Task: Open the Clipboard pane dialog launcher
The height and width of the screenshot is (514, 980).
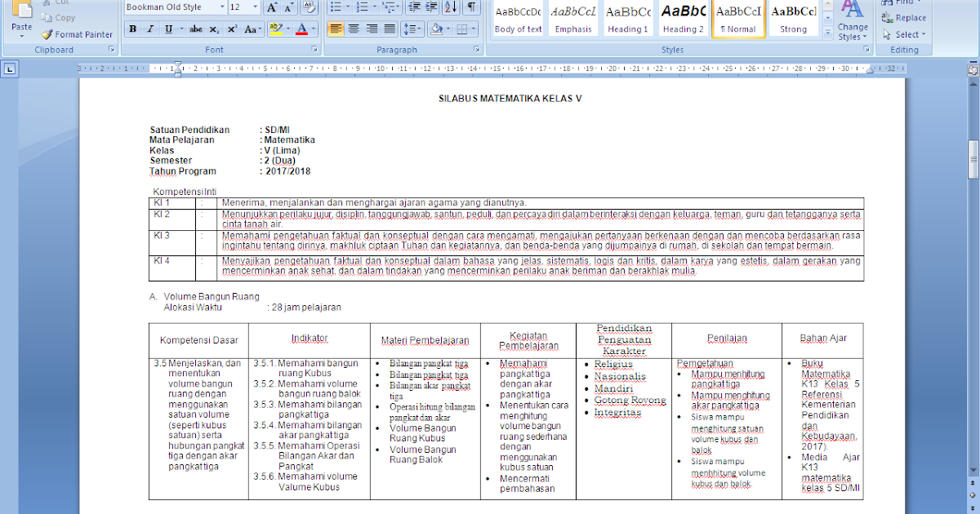Action: (111, 50)
